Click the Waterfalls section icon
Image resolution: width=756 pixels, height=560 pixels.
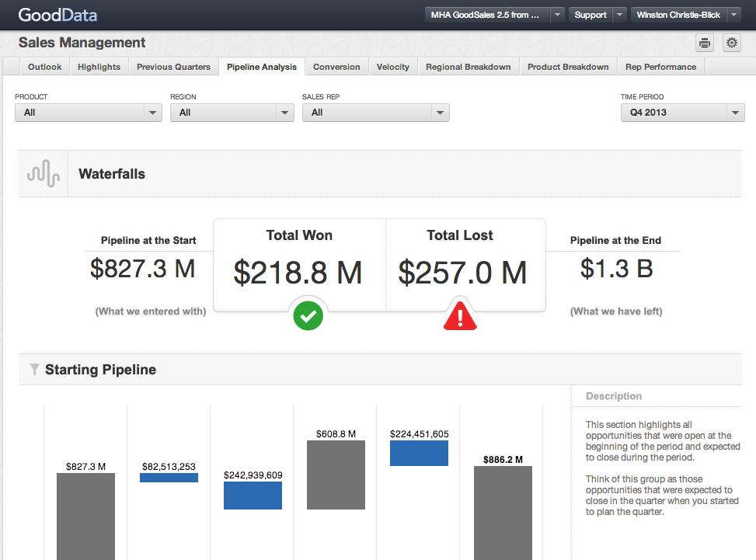(x=43, y=173)
